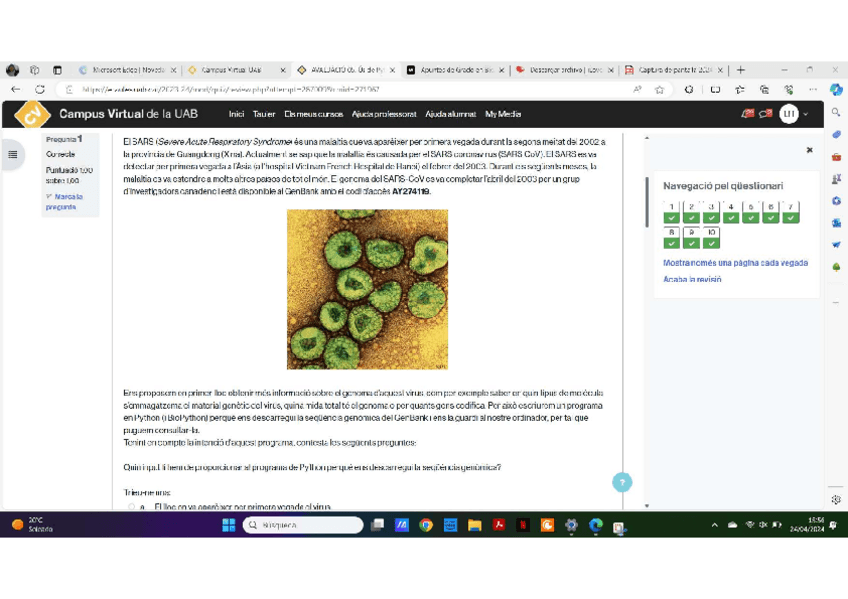Open the sidebar Telegram-style plane icon

click(x=836, y=245)
